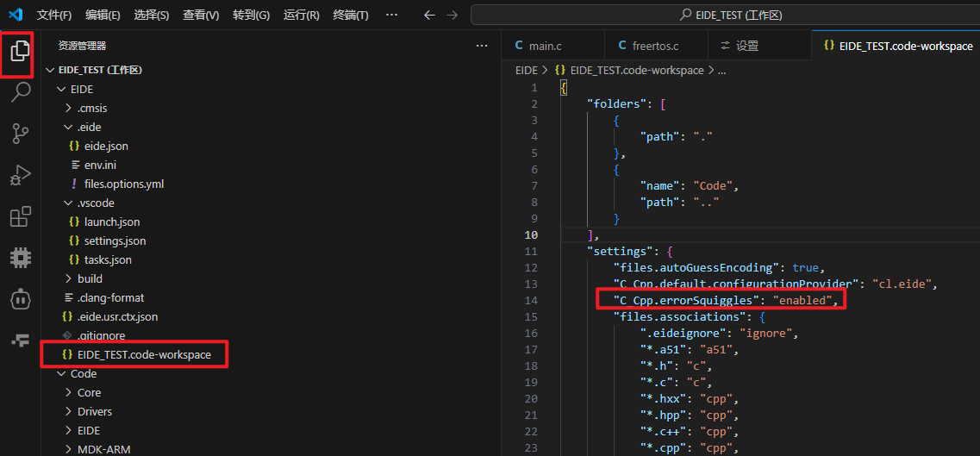
Task: Expand the .cmsis folder
Action: pyautogui.click(x=92, y=109)
